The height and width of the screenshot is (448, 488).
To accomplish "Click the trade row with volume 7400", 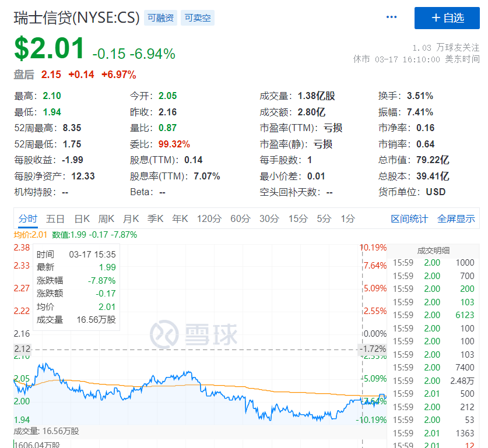I will point(433,368).
